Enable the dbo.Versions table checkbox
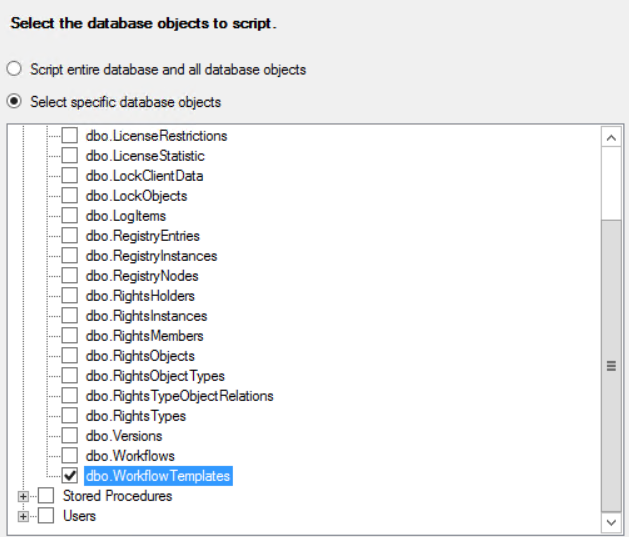This screenshot has height=537, width=629. point(70,436)
